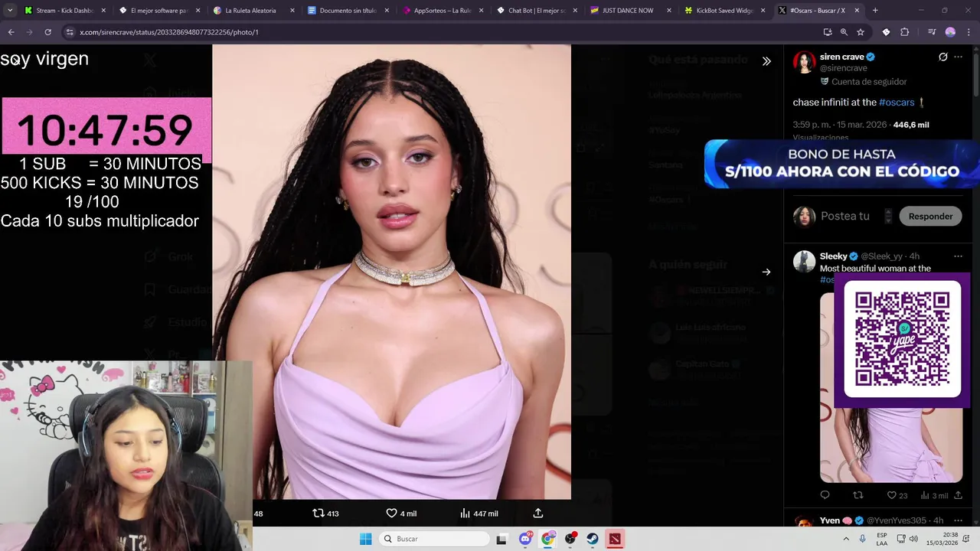Repost Sleeky's reply

tap(857, 495)
